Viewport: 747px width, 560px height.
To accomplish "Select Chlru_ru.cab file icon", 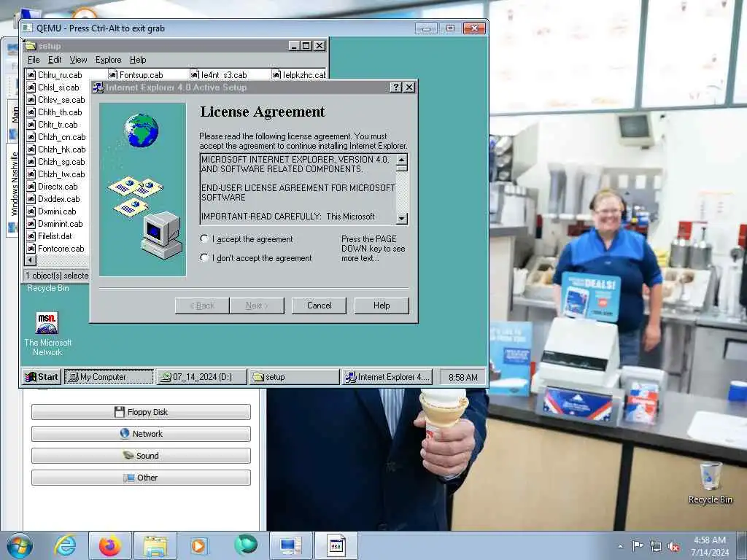I will pos(31,75).
